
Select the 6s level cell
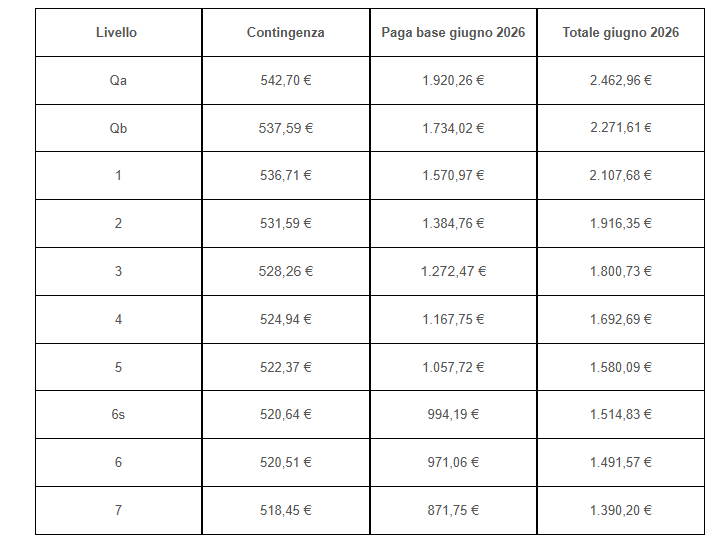pos(118,415)
